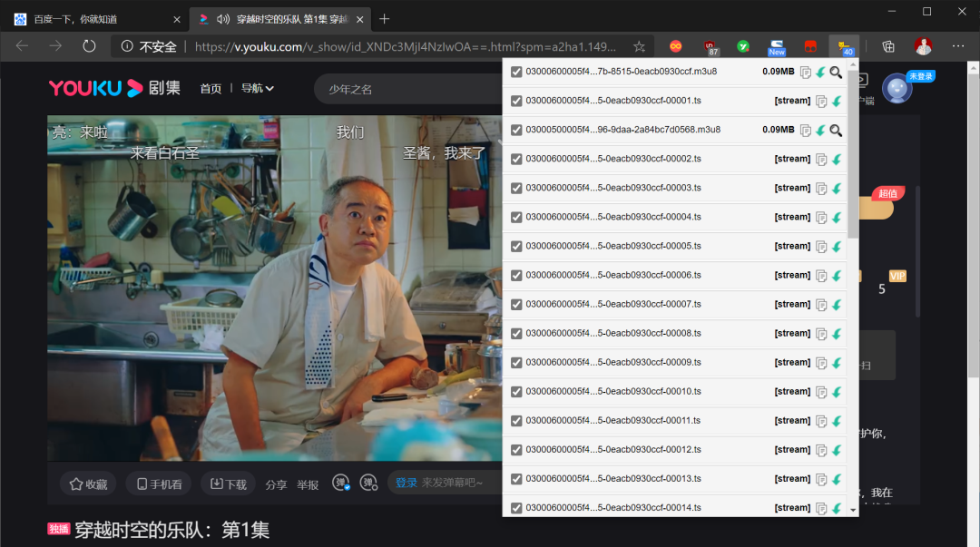Go to Youku 首页
Screen dimensions: 980x547
[x=211, y=89]
